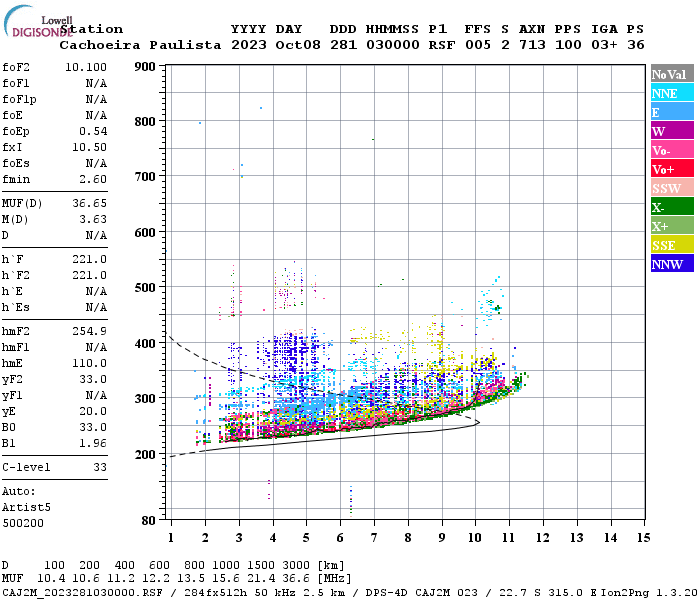
Task: Click the MUF 10.4 table value
Action: pos(51,579)
